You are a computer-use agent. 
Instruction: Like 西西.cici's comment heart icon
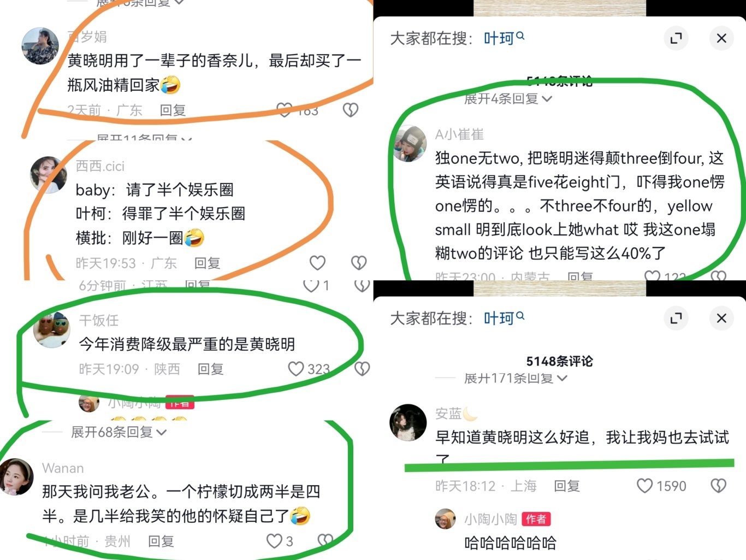coord(317,263)
